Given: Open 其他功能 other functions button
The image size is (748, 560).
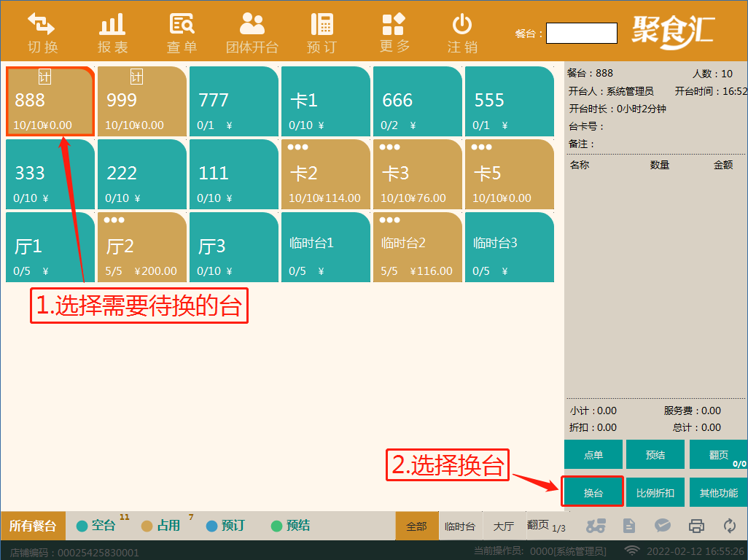Looking at the screenshot, I should pos(718,492).
